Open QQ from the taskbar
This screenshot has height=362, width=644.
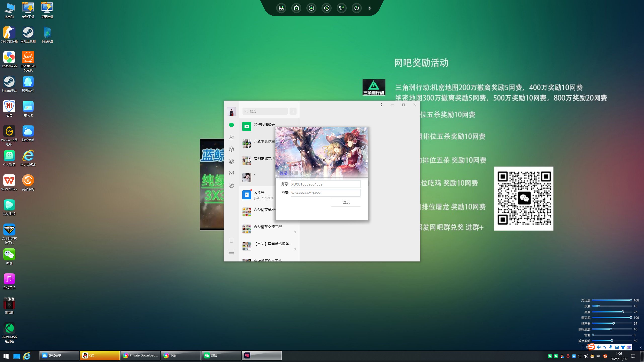[100, 355]
